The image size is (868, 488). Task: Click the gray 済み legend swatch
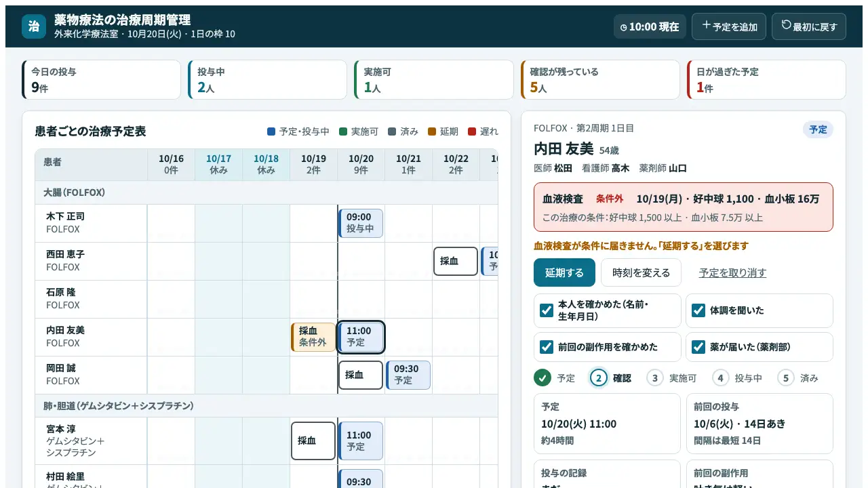(392, 131)
